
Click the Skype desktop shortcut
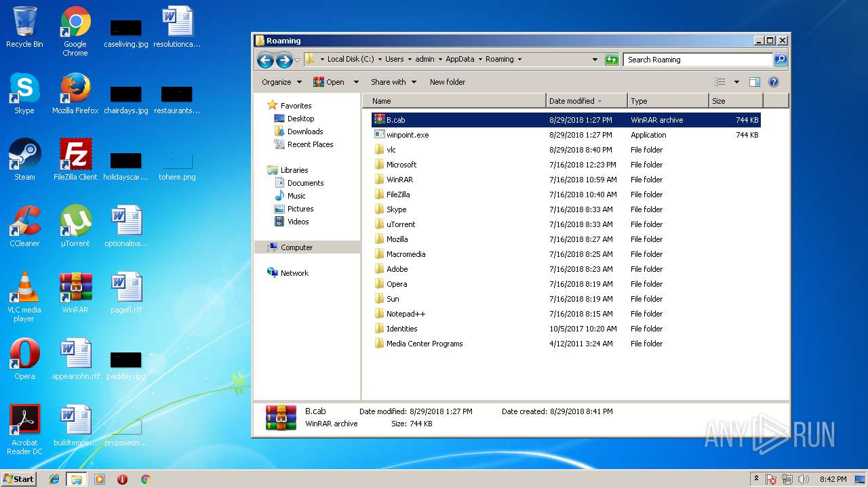24,94
